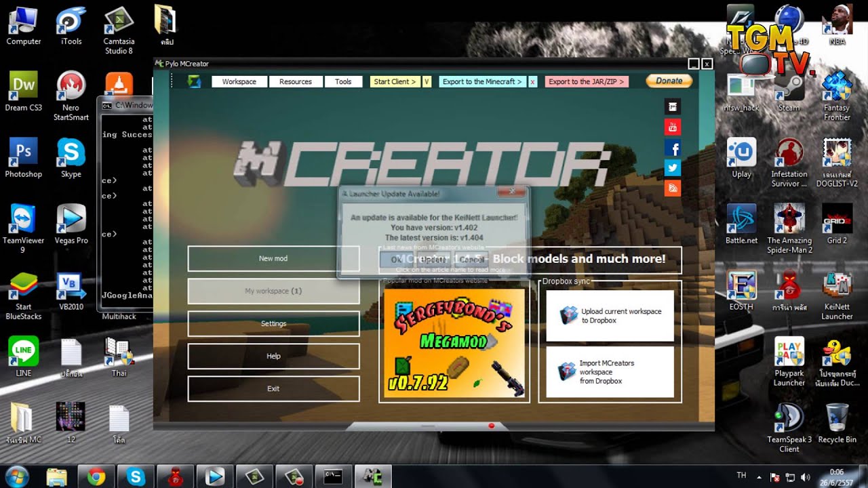Open the Uplay desktop icon
The width and height of the screenshot is (868, 488).
coord(741,159)
